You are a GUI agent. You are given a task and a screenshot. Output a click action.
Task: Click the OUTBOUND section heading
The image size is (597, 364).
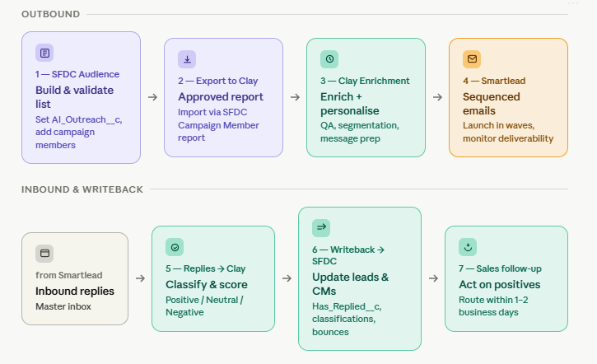[x=51, y=15]
